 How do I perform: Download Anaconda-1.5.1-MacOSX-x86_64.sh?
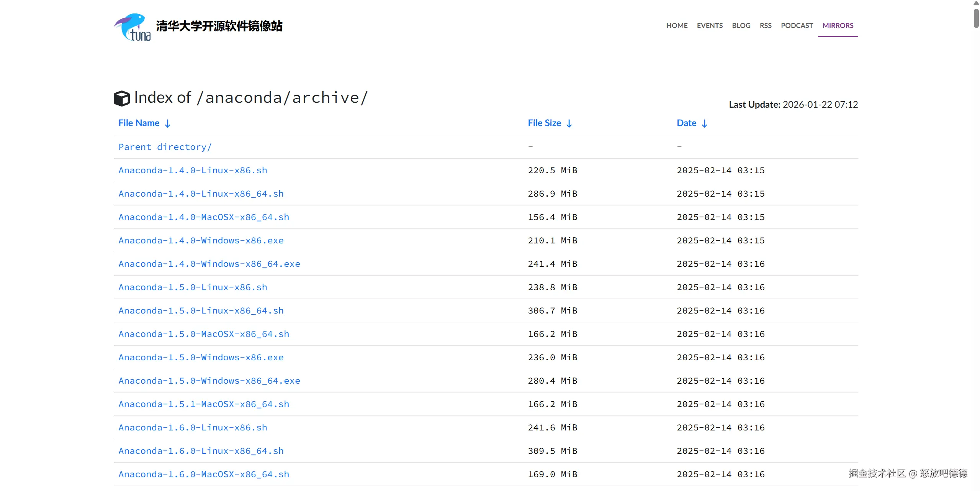click(x=204, y=404)
